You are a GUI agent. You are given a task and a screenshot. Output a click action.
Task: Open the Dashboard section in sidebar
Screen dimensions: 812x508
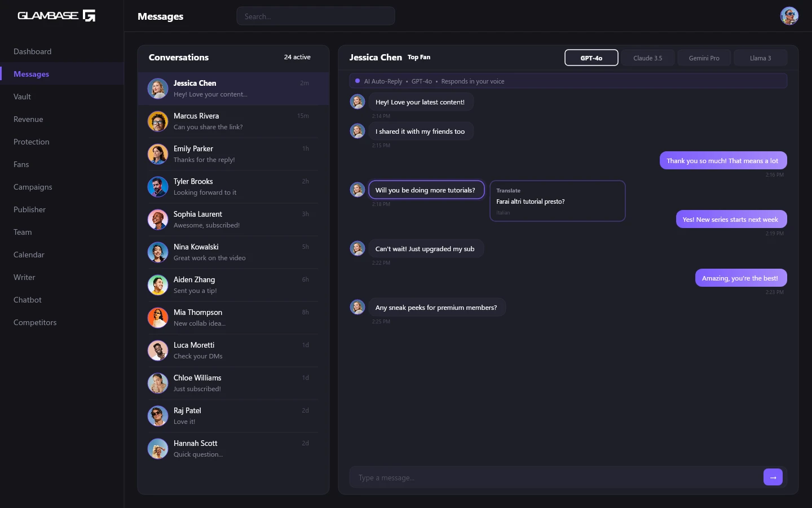pos(33,51)
